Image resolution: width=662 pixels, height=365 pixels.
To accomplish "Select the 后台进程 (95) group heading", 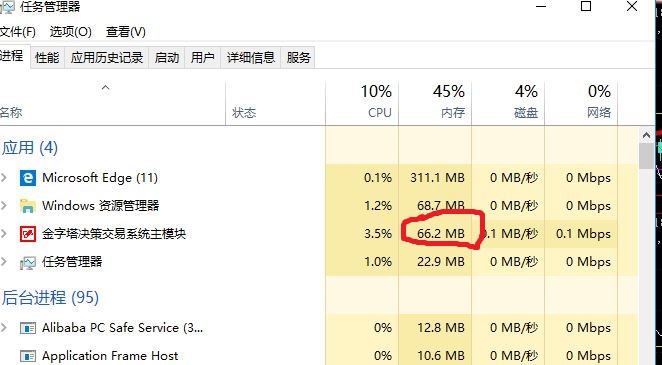I will pos(51,298).
